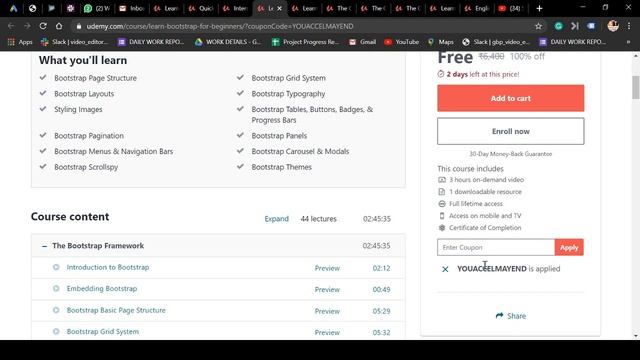Open the Introduction to Bootstrap lecture title
640x360 pixels.
point(108,267)
